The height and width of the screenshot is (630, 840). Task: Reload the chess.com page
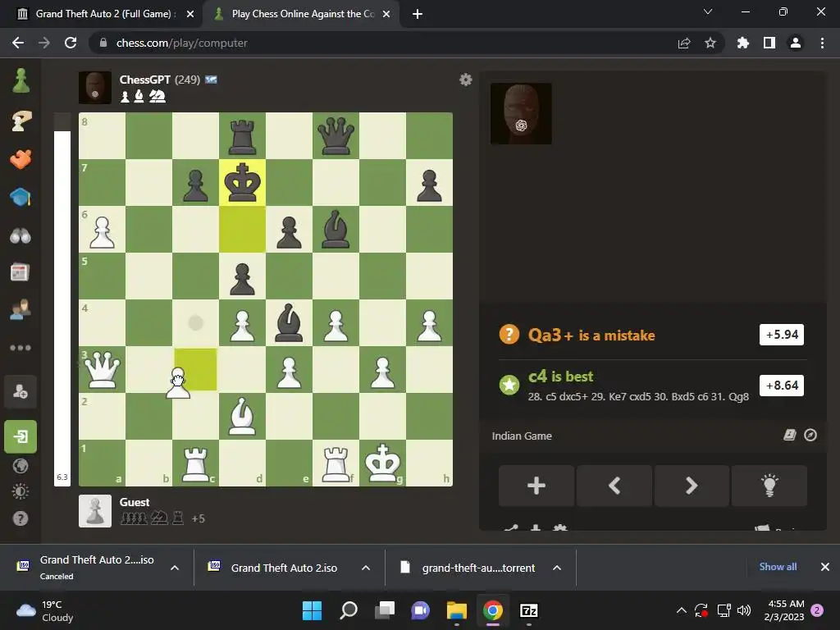(71, 43)
